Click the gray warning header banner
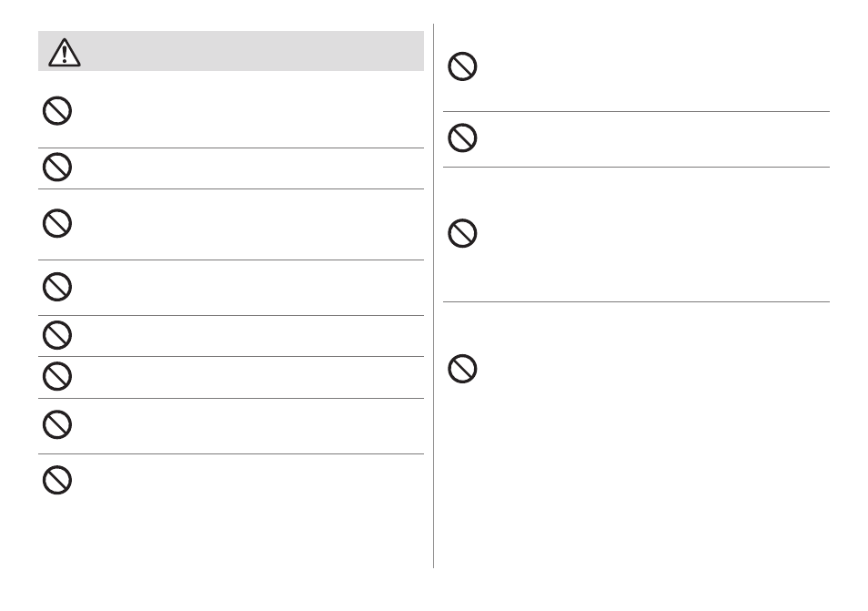This screenshot has width=868, height=611. (231, 51)
